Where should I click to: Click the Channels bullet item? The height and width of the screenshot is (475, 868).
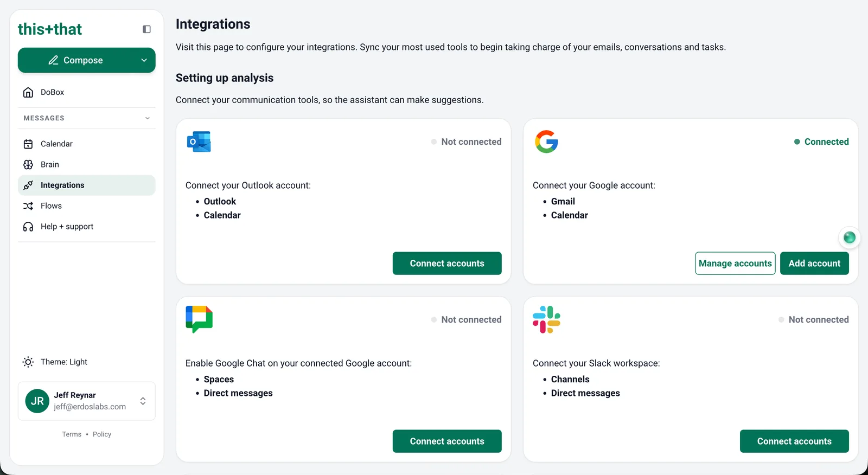pyautogui.click(x=570, y=380)
